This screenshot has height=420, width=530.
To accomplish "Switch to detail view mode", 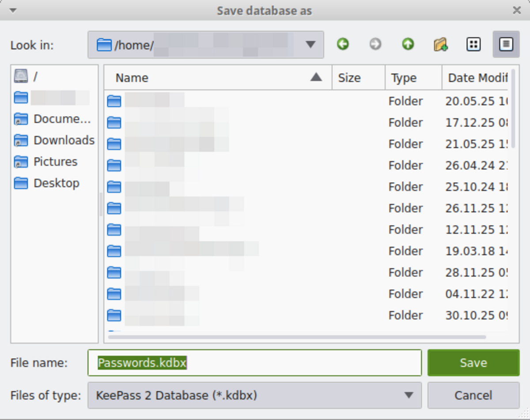I will (x=506, y=44).
